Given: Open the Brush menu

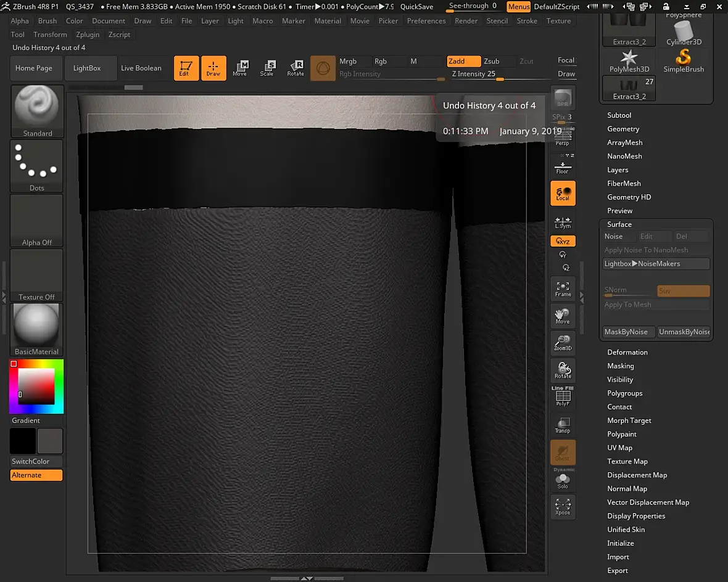Looking at the screenshot, I should tap(48, 21).
